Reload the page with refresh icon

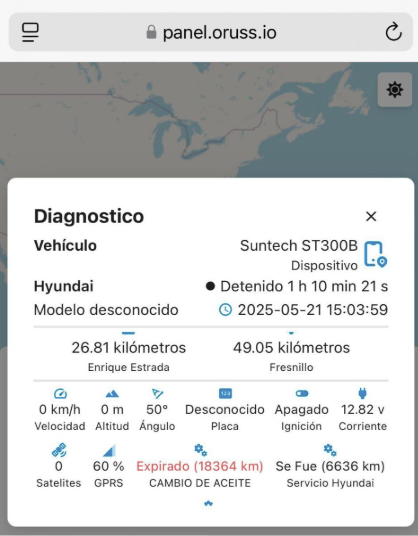point(393,32)
